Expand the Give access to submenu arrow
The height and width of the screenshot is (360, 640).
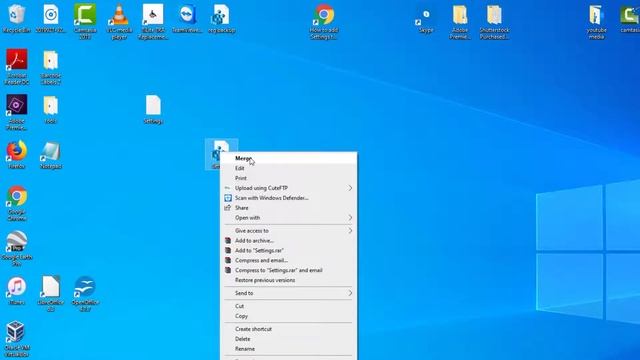[350, 231]
